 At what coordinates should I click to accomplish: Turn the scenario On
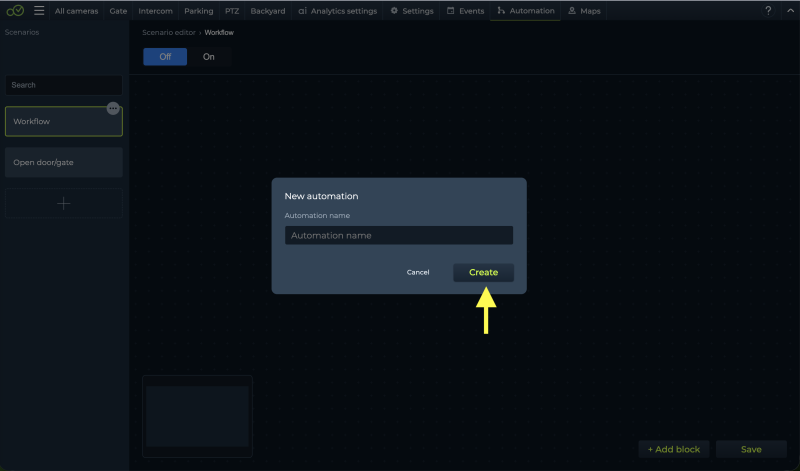point(209,57)
